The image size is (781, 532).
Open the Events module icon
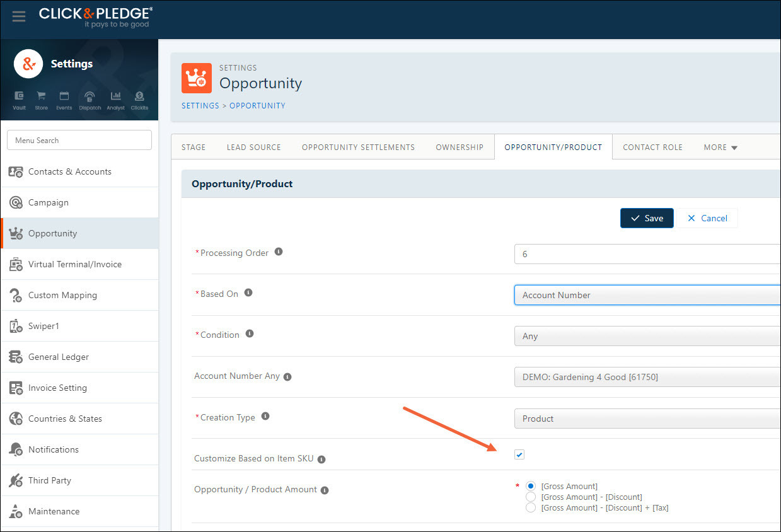(x=64, y=100)
